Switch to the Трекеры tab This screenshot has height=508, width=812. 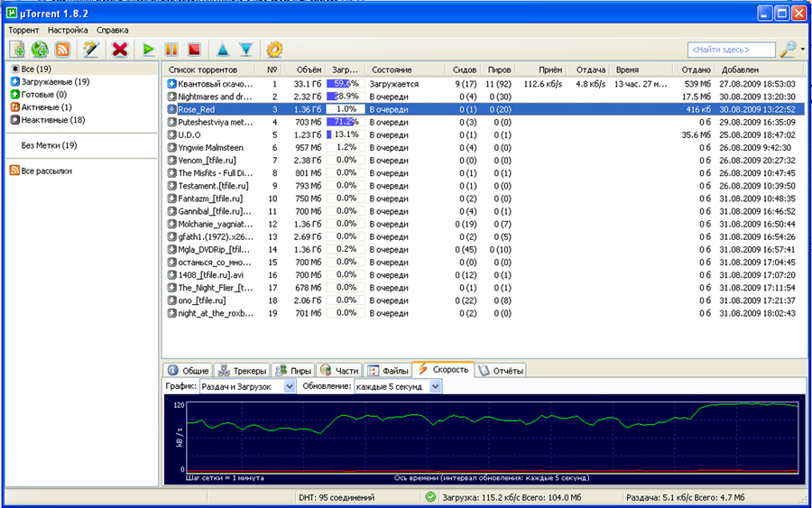(x=243, y=370)
